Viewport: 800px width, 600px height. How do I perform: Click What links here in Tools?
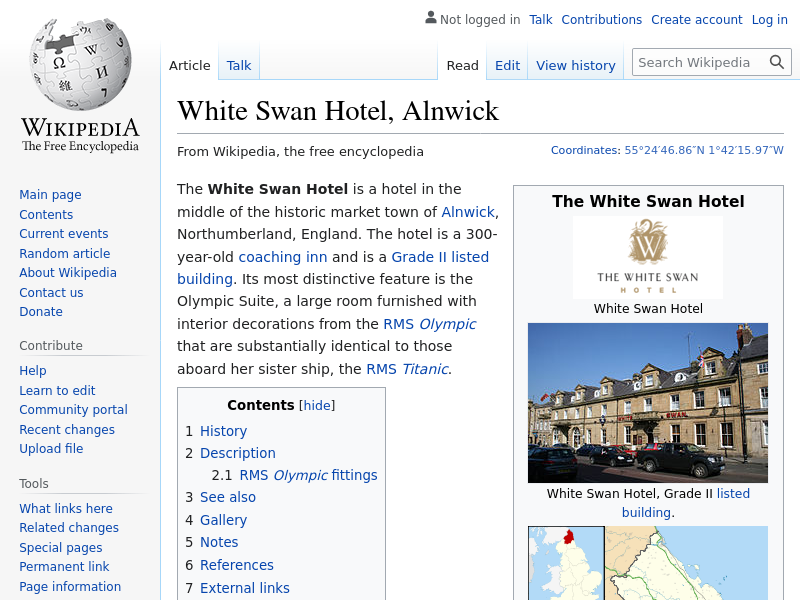[x=66, y=508]
